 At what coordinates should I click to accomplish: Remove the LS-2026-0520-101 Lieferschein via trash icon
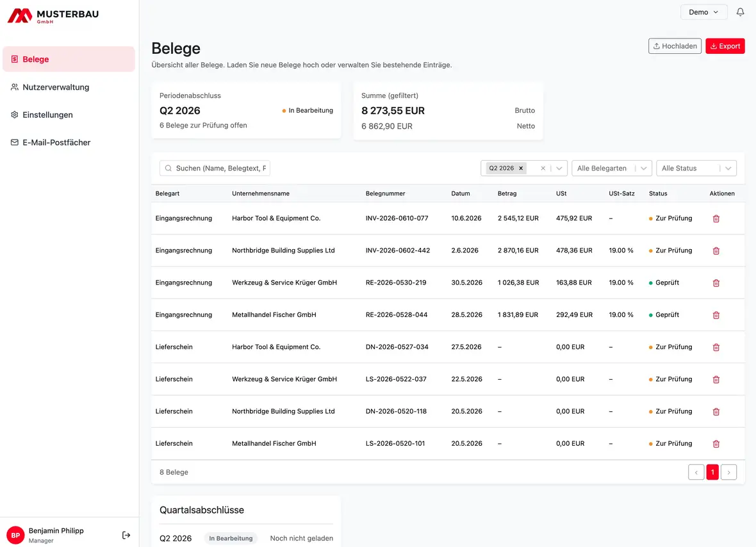tap(716, 444)
